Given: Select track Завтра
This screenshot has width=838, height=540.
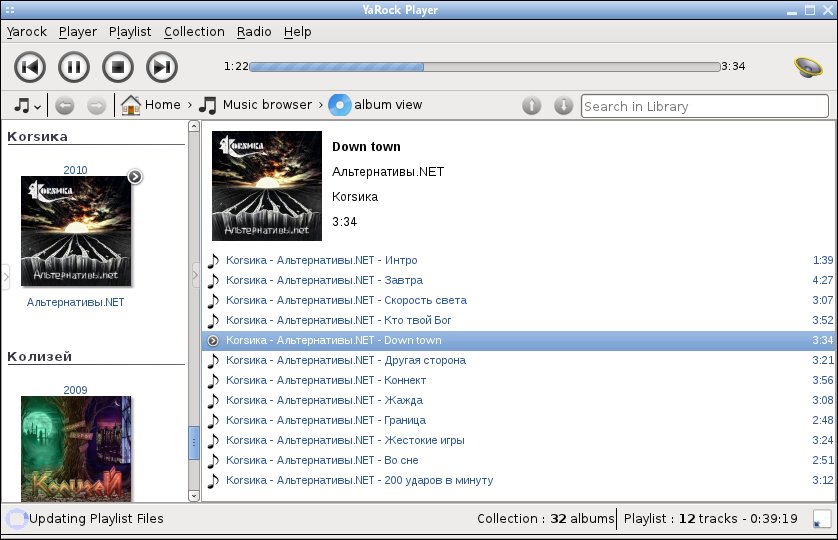Looking at the screenshot, I should [519, 280].
